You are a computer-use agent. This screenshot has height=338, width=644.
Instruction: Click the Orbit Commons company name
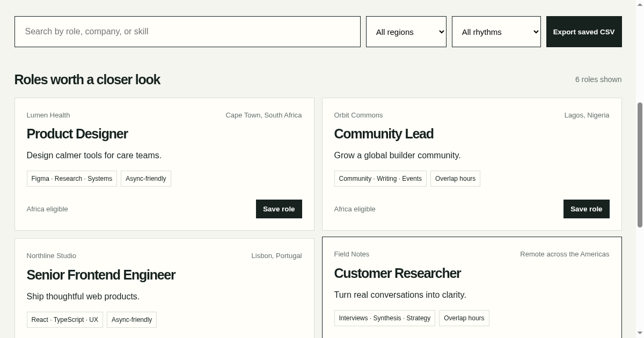coord(358,115)
